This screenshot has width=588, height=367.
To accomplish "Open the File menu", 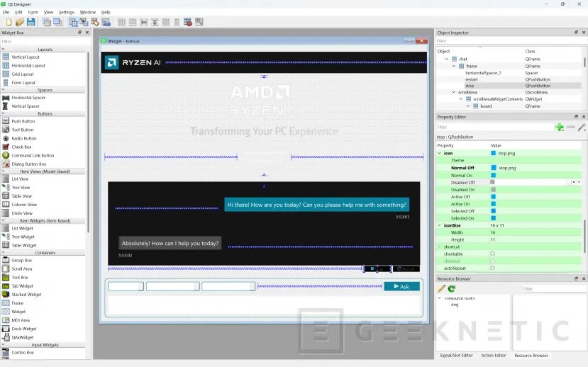I will [6, 12].
